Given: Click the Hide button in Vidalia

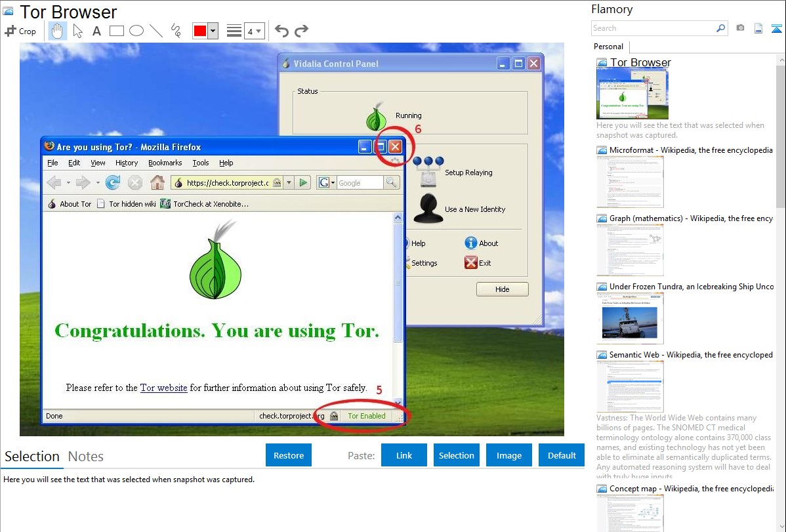Looking at the screenshot, I should tap(503, 289).
